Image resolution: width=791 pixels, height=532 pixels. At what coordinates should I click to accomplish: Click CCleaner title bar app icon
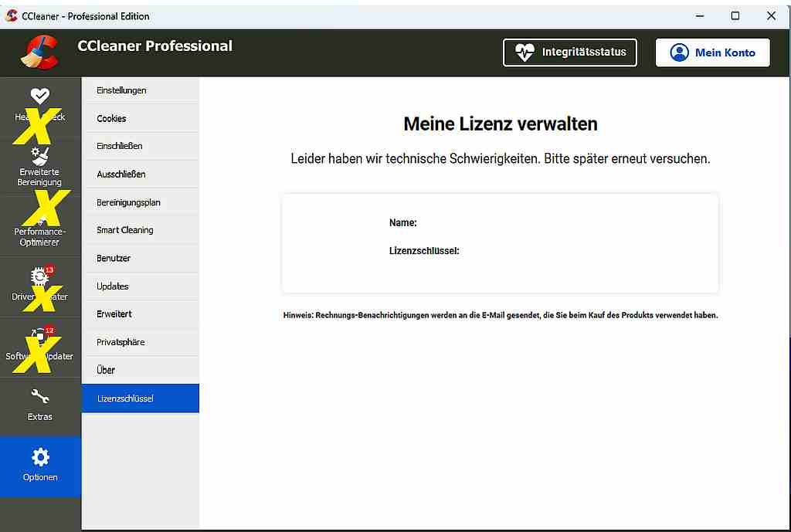coord(11,15)
